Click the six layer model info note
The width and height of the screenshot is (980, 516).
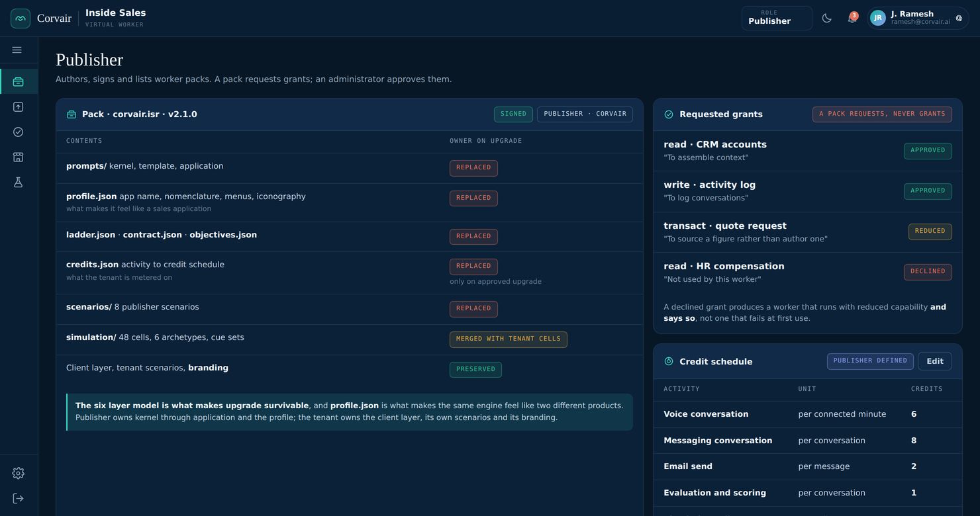[x=350, y=412]
